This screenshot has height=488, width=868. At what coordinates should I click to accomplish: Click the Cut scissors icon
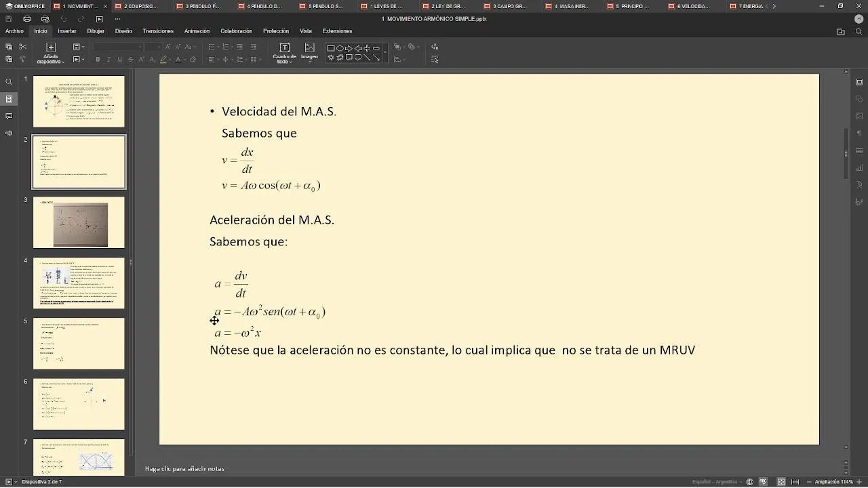pos(22,47)
